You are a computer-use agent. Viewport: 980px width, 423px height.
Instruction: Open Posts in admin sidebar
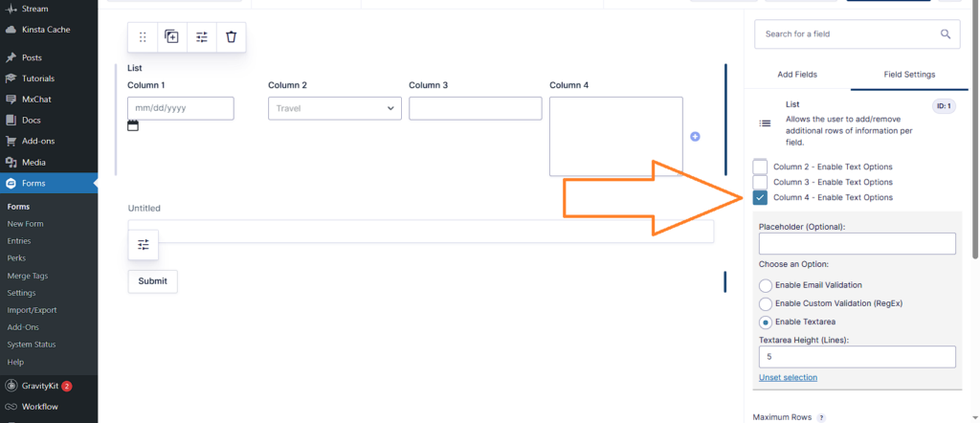click(x=32, y=57)
